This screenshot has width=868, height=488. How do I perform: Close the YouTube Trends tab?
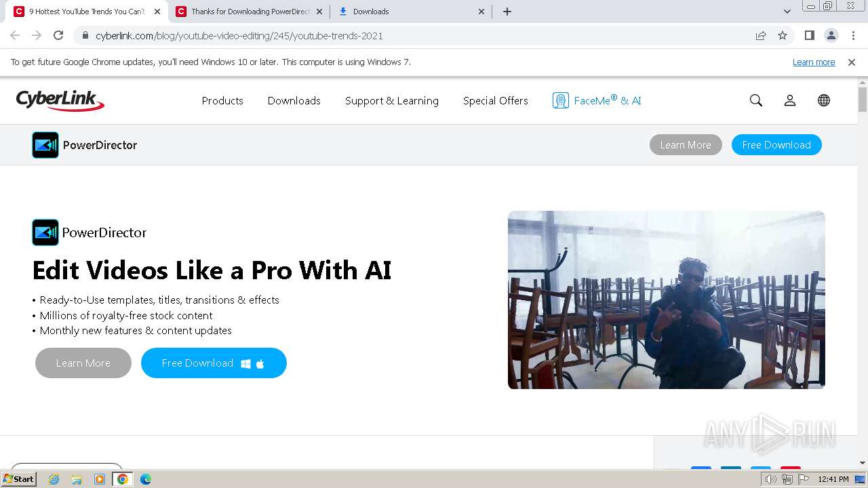click(157, 12)
